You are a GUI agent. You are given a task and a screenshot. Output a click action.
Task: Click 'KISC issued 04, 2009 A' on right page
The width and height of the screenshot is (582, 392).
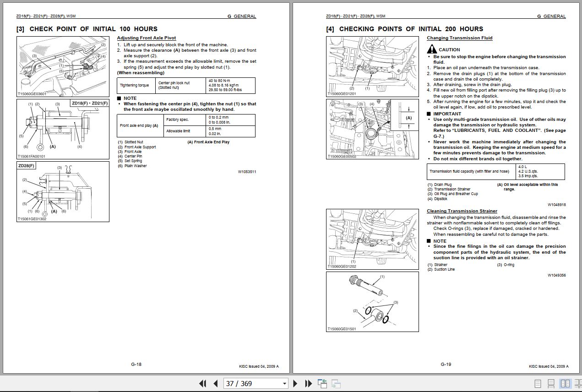[549, 366]
